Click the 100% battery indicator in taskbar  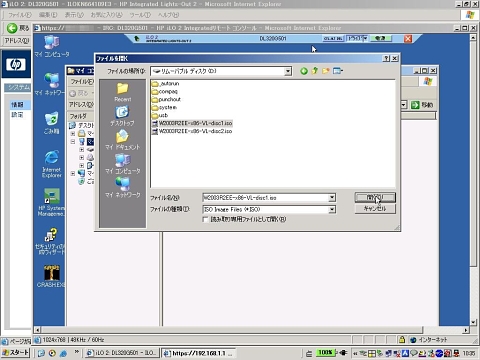tap(326, 352)
